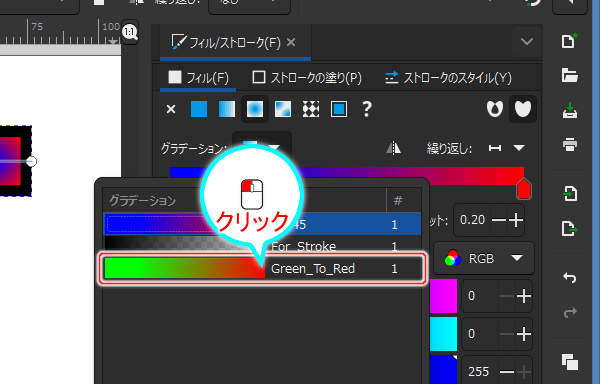The image size is (600, 384).
Task: Switch to the ストロークのスタイル(Y) tab
Action: coord(448,78)
